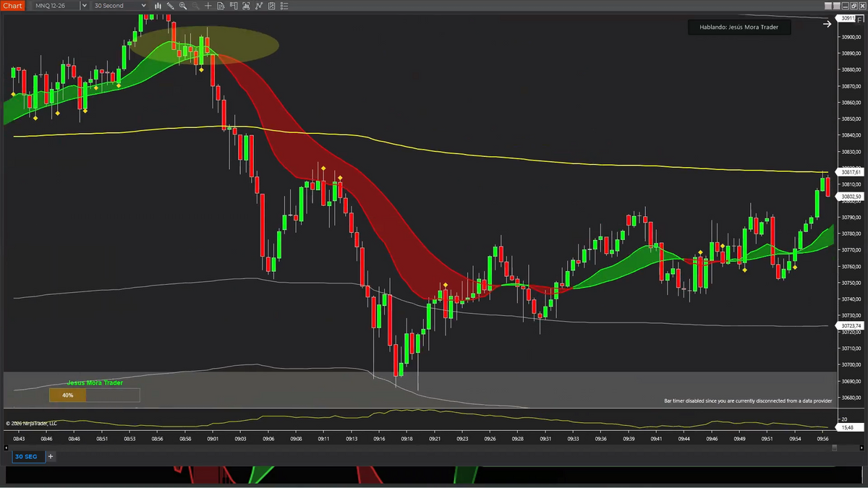Click the Jesus Mora Trader green label
The height and width of the screenshot is (488, 868).
click(95, 383)
